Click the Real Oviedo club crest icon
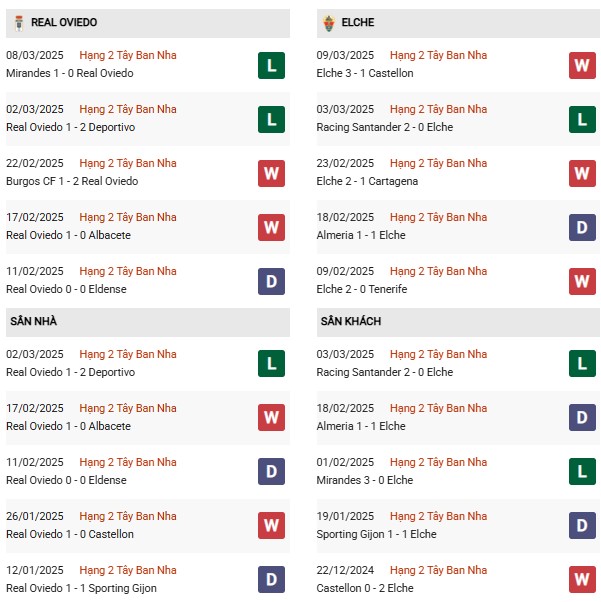601x602 pixels. pos(18,23)
